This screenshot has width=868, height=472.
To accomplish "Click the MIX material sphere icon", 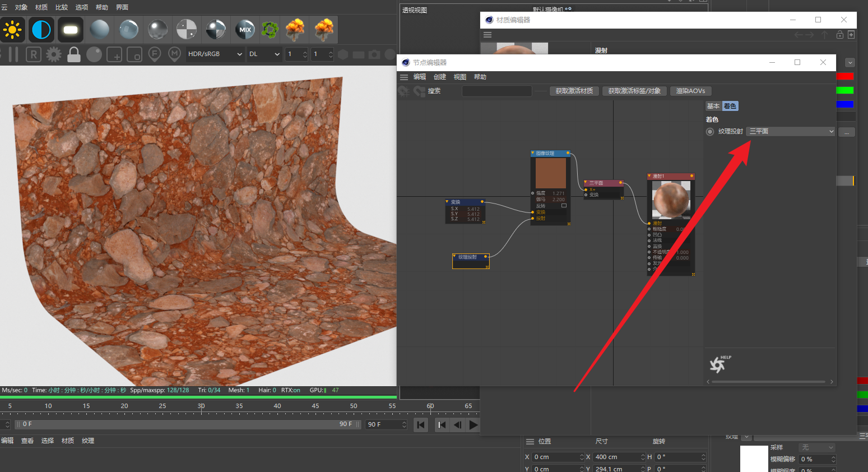I will [245, 30].
